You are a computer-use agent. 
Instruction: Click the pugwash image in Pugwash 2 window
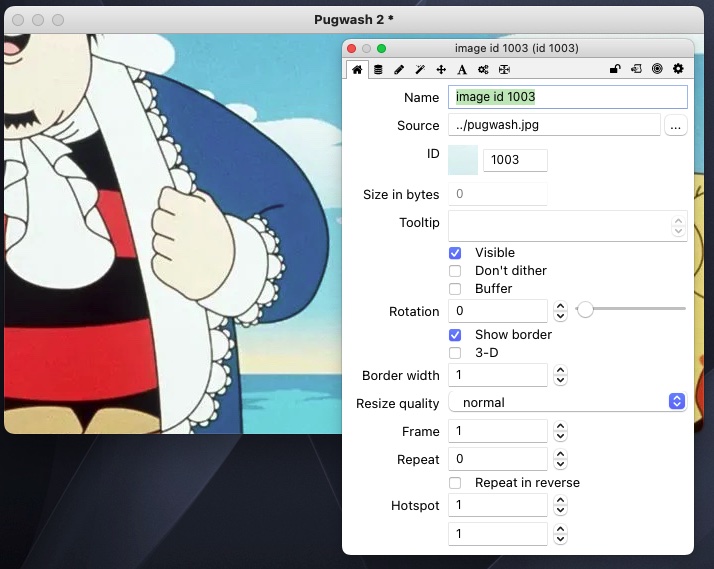point(173,234)
